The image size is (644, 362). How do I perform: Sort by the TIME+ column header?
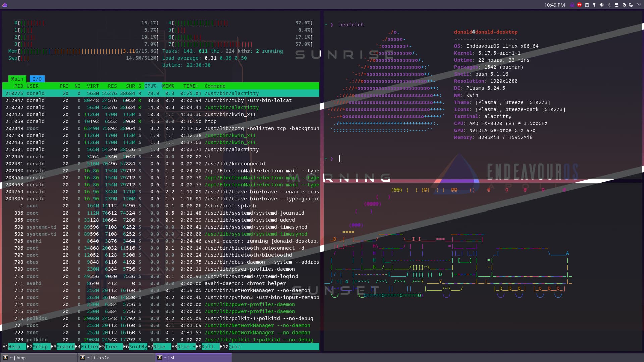[191, 86]
